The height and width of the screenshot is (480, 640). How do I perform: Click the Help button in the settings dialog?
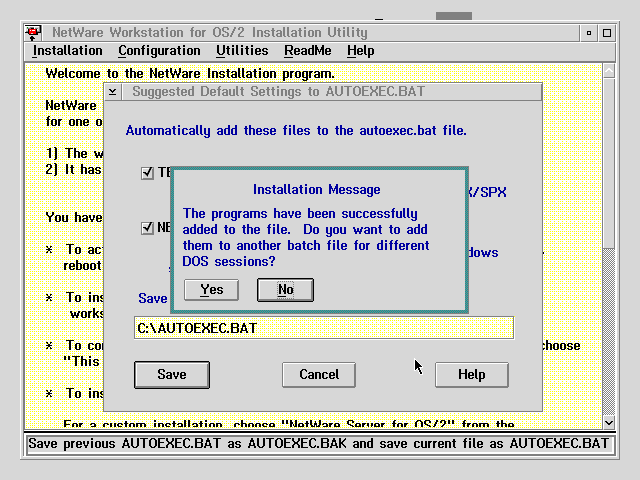tap(471, 374)
